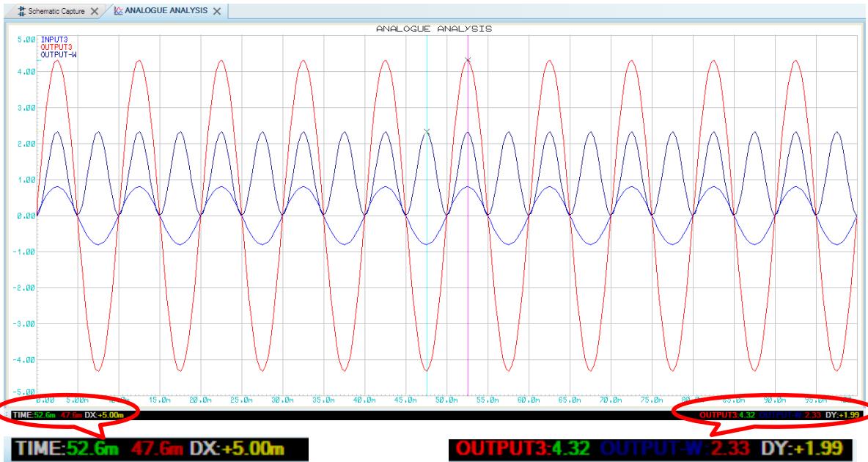Close the ANALOGUE ANALYSIS tab
The width and height of the screenshot is (868, 462).
coord(217,12)
